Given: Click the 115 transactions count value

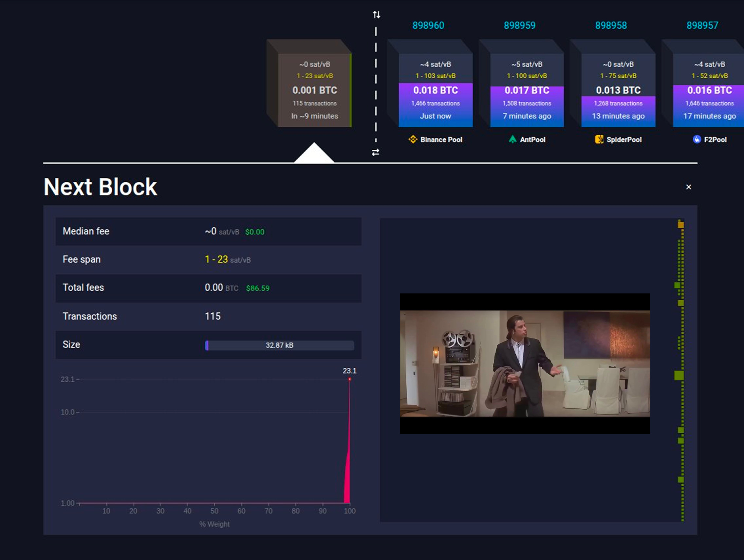Looking at the screenshot, I should [x=213, y=316].
